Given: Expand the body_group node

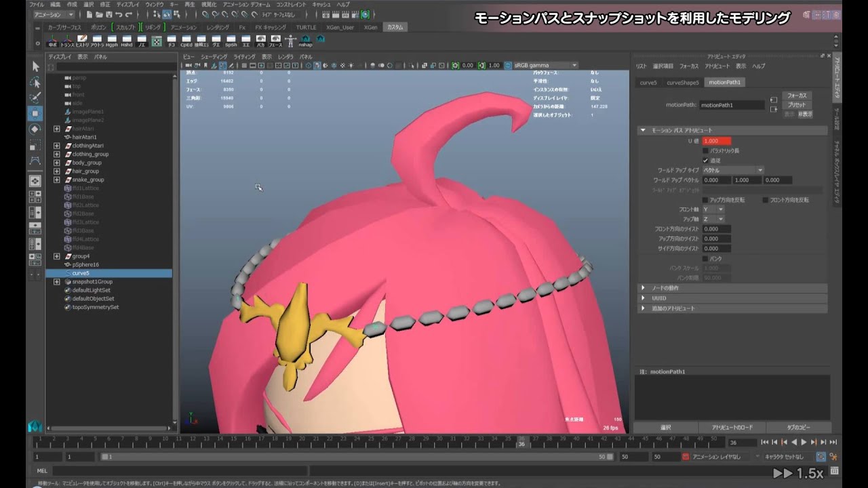Looking at the screenshot, I should (x=57, y=163).
